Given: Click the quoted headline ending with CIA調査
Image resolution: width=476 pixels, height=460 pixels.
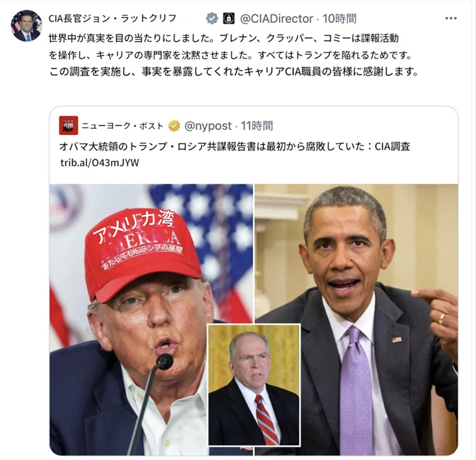Looking at the screenshot, I should coord(234,146).
